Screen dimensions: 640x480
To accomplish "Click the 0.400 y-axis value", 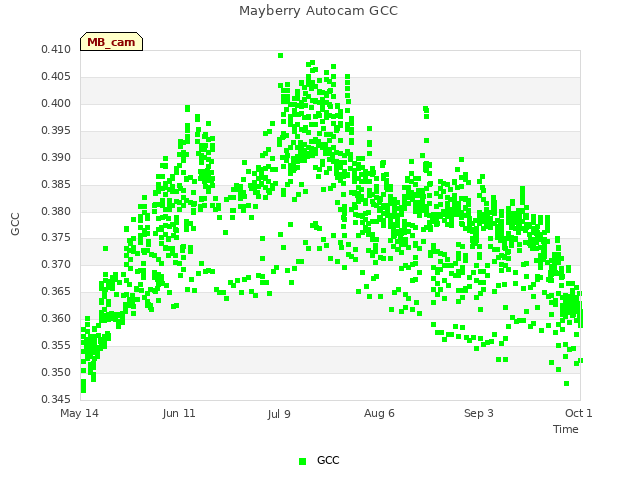I will [56, 103].
